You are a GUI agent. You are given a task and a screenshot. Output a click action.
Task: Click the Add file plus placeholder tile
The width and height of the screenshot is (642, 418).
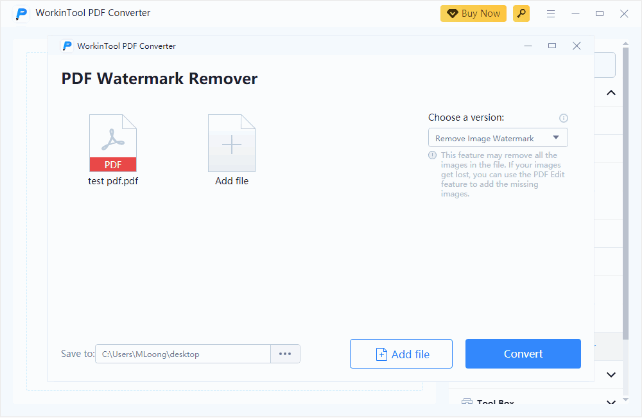point(232,143)
